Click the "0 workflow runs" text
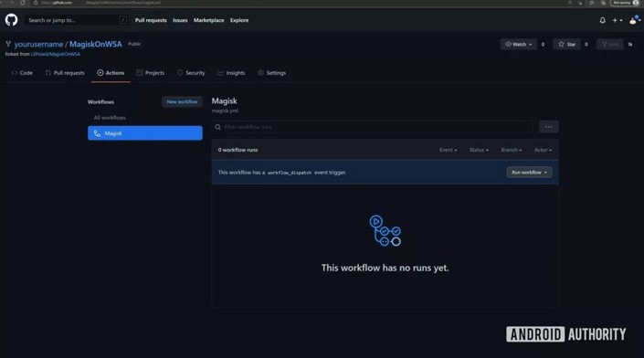Screen dimensions: 644x358 pos(238,151)
